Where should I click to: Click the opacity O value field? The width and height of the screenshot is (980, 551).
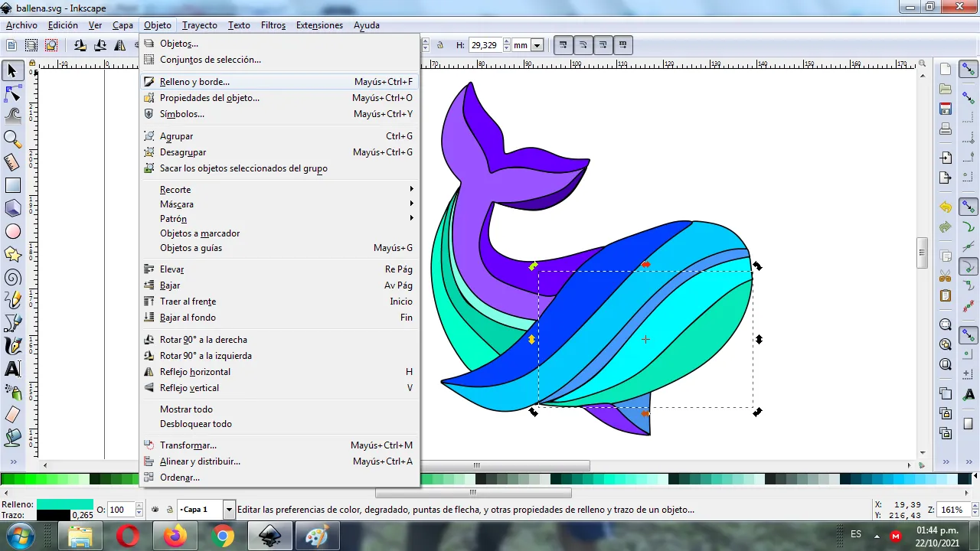(x=120, y=510)
